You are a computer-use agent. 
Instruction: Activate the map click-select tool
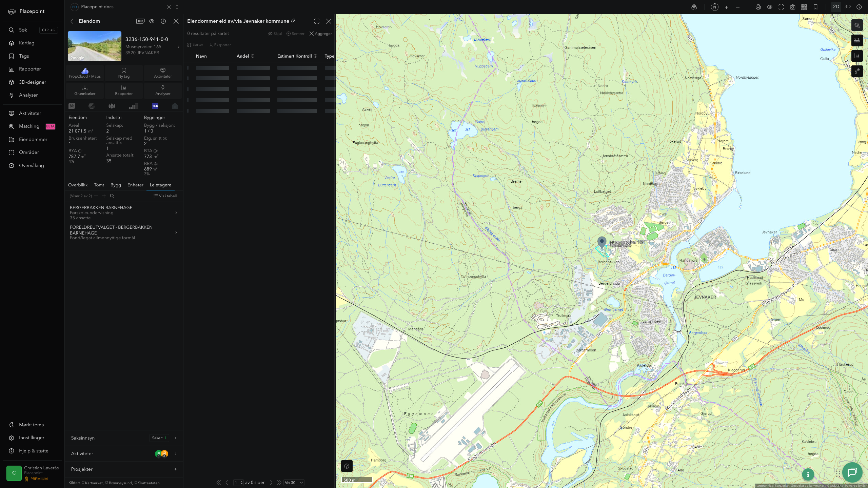(857, 25)
